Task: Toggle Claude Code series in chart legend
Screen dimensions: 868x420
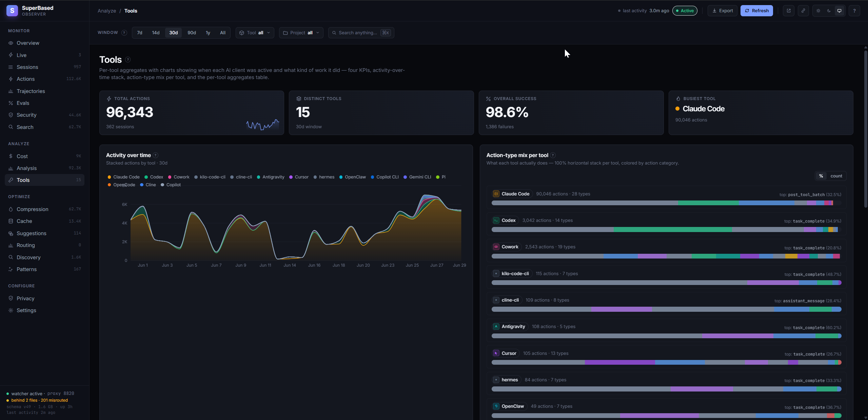Action: click(x=123, y=177)
